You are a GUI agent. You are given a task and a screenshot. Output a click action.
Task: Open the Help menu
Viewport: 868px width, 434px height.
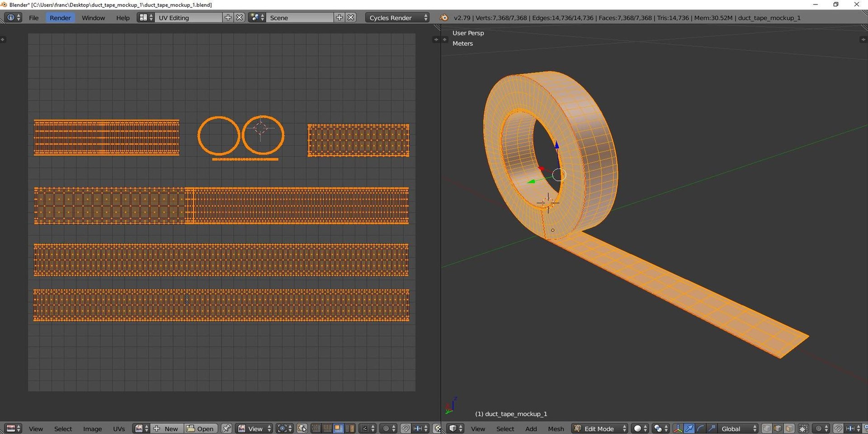(123, 18)
